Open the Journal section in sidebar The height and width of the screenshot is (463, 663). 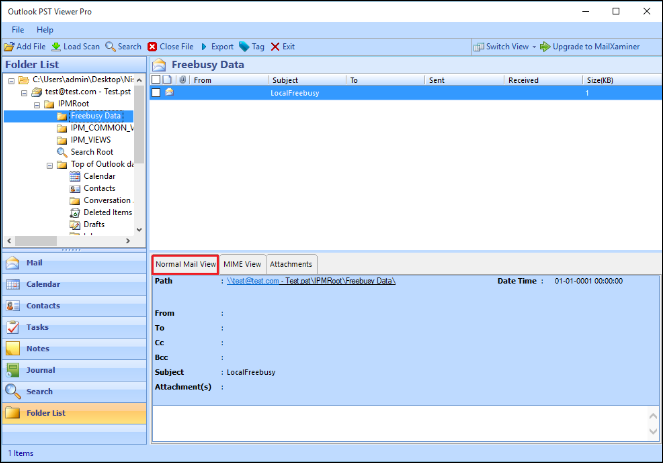[74, 370]
